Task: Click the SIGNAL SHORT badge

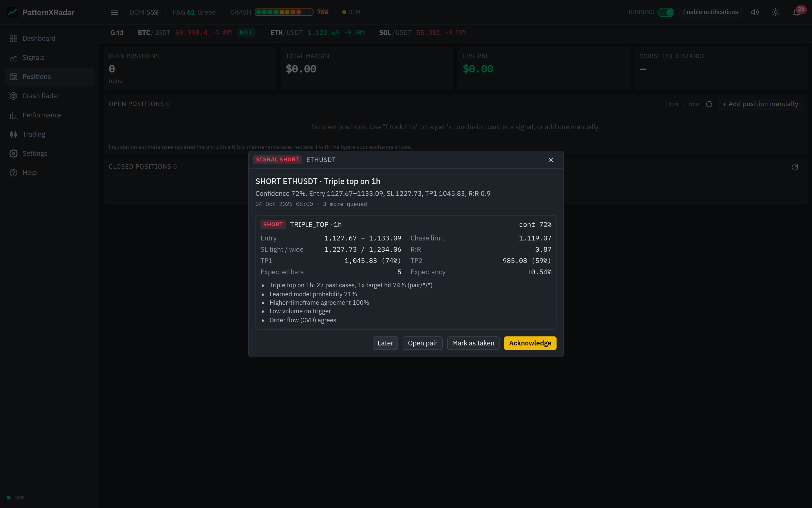Action: 277,160
